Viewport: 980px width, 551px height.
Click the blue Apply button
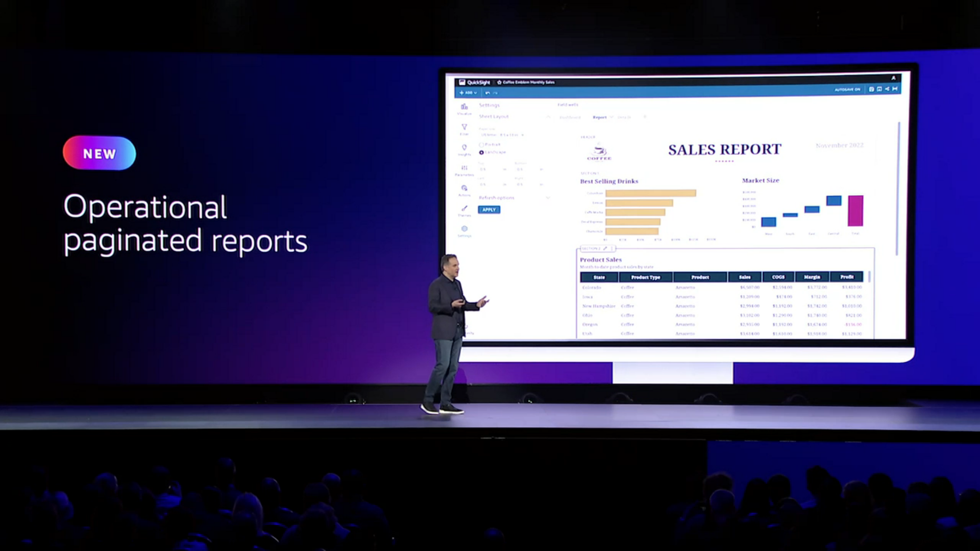489,210
